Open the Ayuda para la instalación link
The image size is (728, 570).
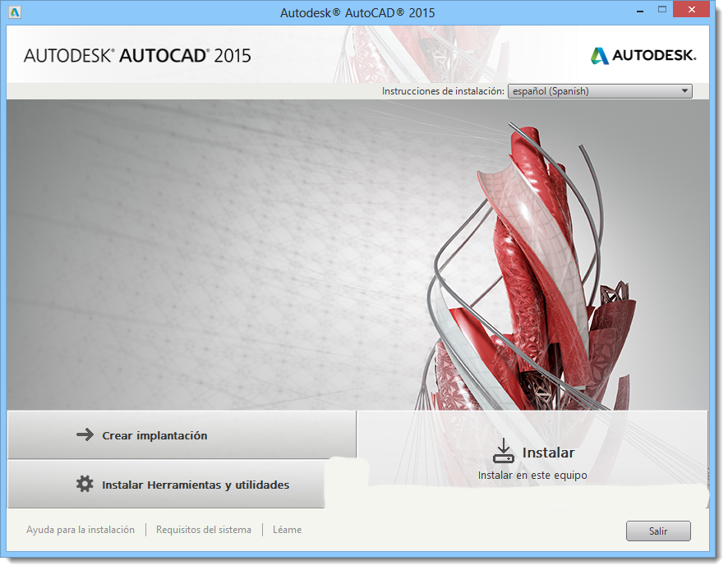click(x=80, y=530)
